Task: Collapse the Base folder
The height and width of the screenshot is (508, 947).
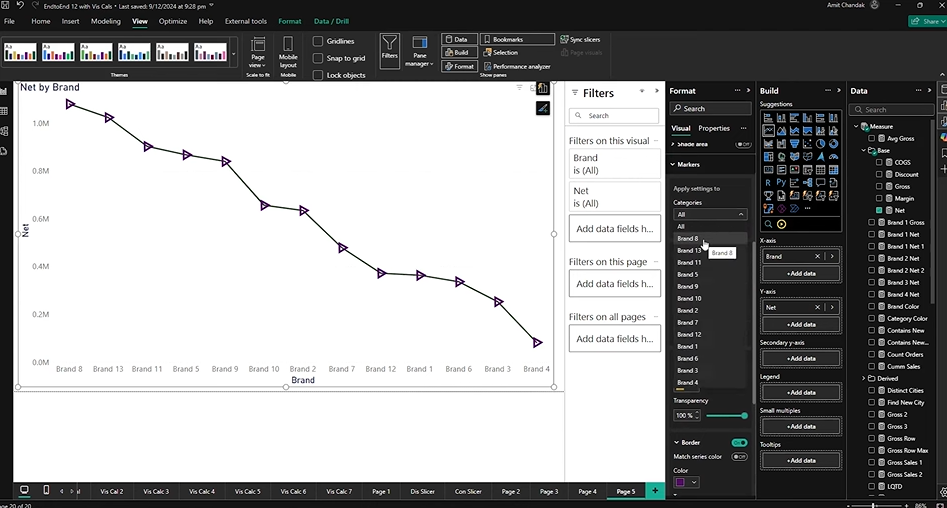Action: tap(864, 150)
